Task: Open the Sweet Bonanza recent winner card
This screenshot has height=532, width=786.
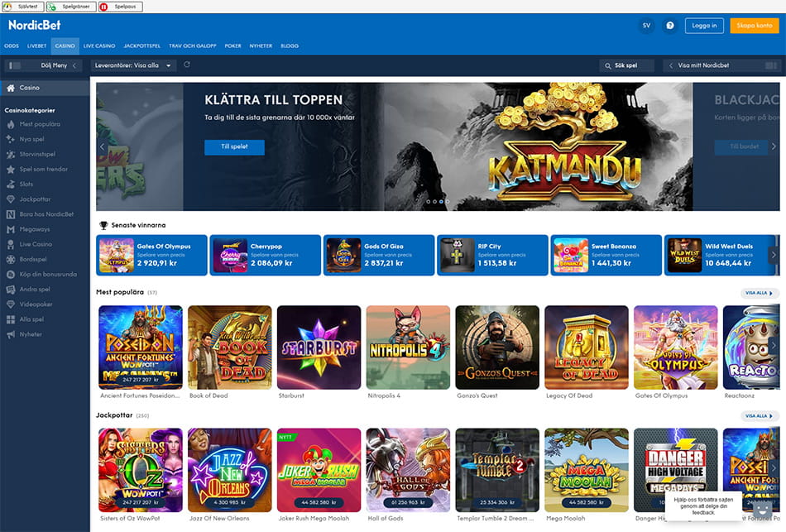Action: coord(606,255)
